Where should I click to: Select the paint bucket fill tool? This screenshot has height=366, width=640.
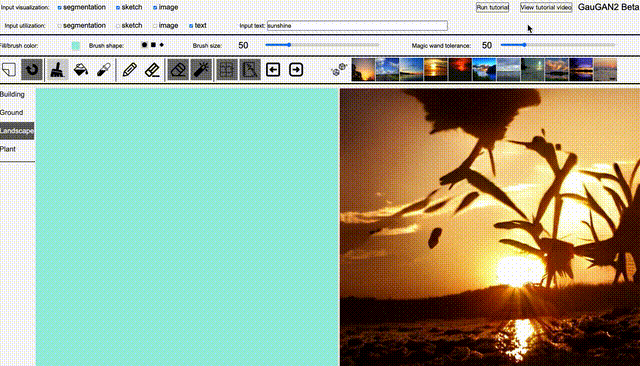tap(80, 70)
